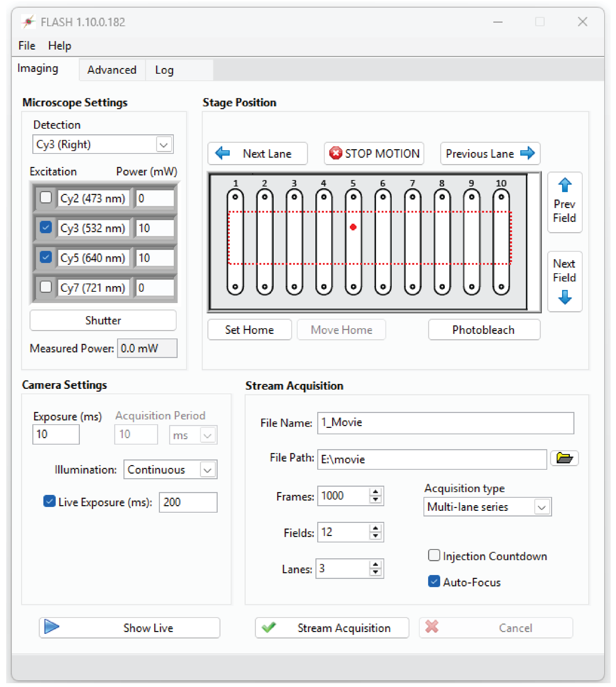The width and height of the screenshot is (616, 687).
Task: Click the FLASH application icon in title bar
Action: pos(28,22)
